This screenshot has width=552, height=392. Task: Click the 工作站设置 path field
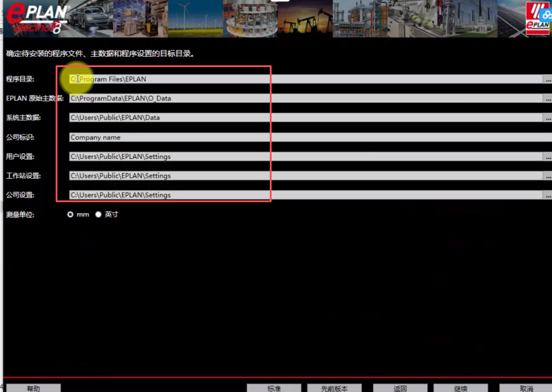(306, 176)
